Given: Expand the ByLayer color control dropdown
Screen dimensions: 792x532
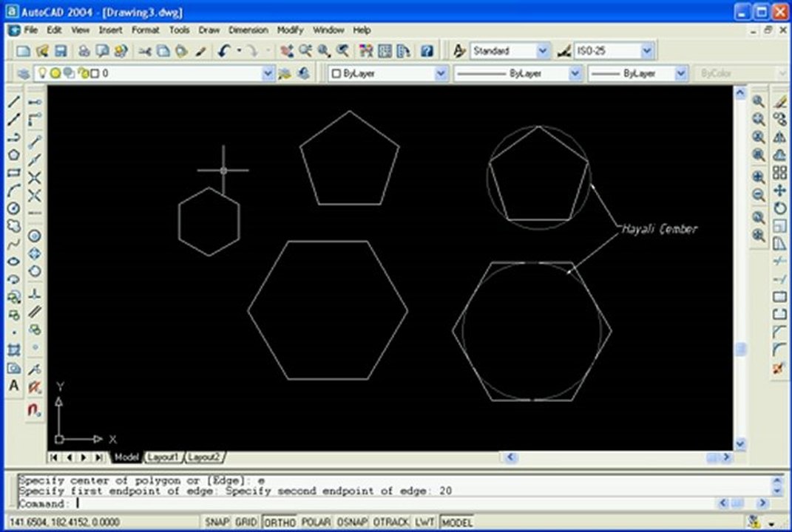Looking at the screenshot, I should pos(441,74).
